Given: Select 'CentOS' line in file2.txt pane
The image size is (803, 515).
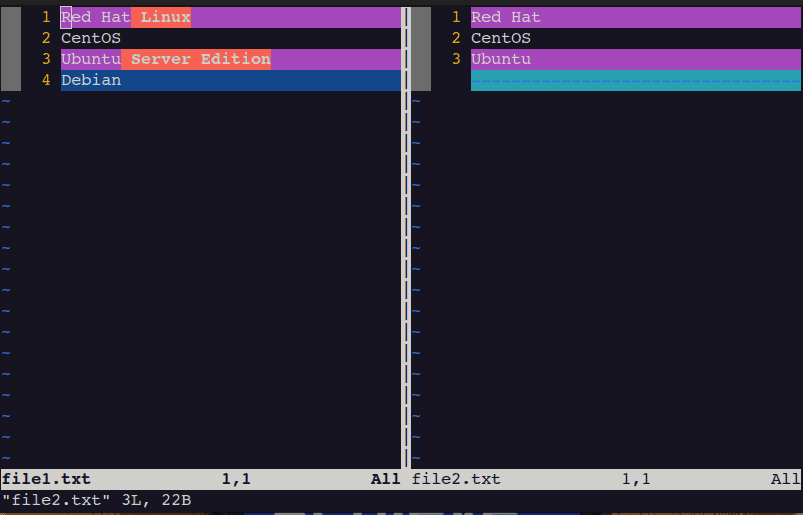Looking at the screenshot, I should point(636,38).
